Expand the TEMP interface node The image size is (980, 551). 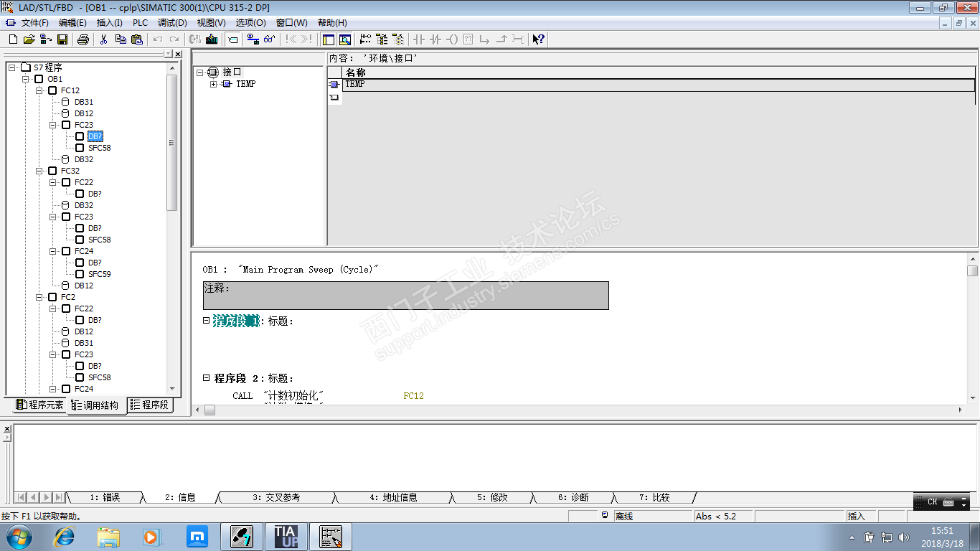214,84
